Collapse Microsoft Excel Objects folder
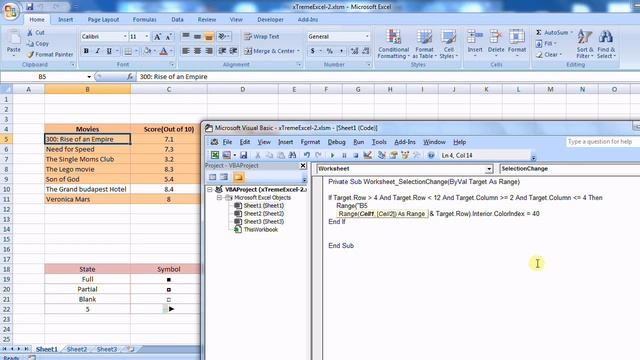The height and width of the screenshot is (360, 640). coord(219,198)
